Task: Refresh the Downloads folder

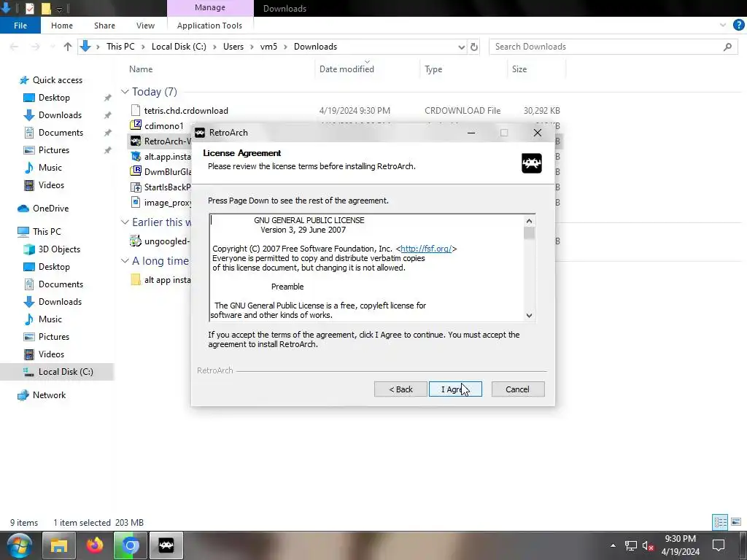Action: pos(474,47)
